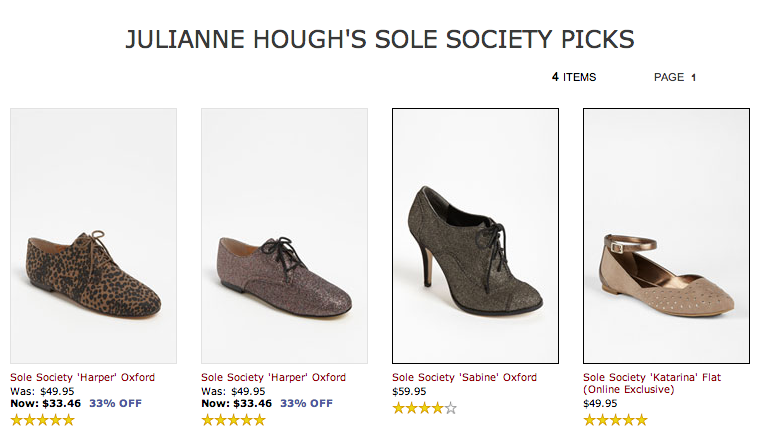Screen dimensions: 765x440
Task: Click the Julianne Hough's Sole Society Picks heading
Action: click(x=380, y=40)
